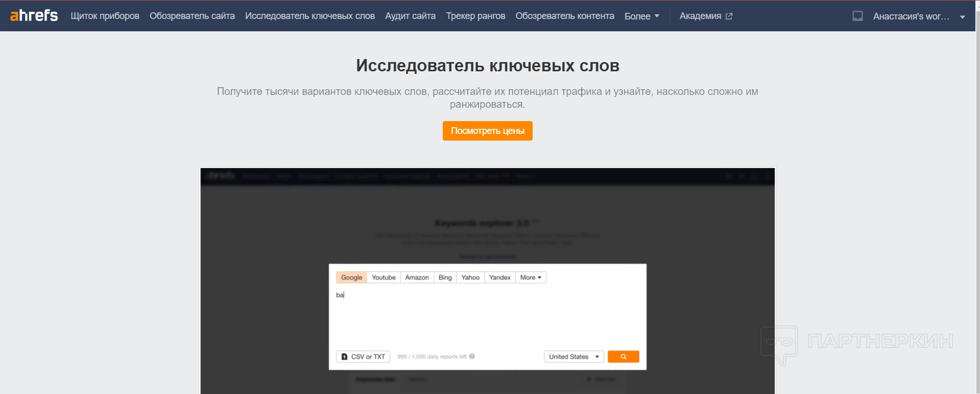
Task: Choose the Yahoo tab
Action: coord(470,278)
